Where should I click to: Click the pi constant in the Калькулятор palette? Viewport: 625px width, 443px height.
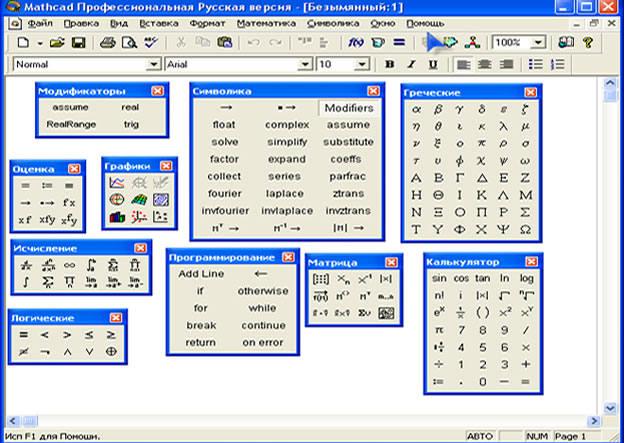coord(438,330)
